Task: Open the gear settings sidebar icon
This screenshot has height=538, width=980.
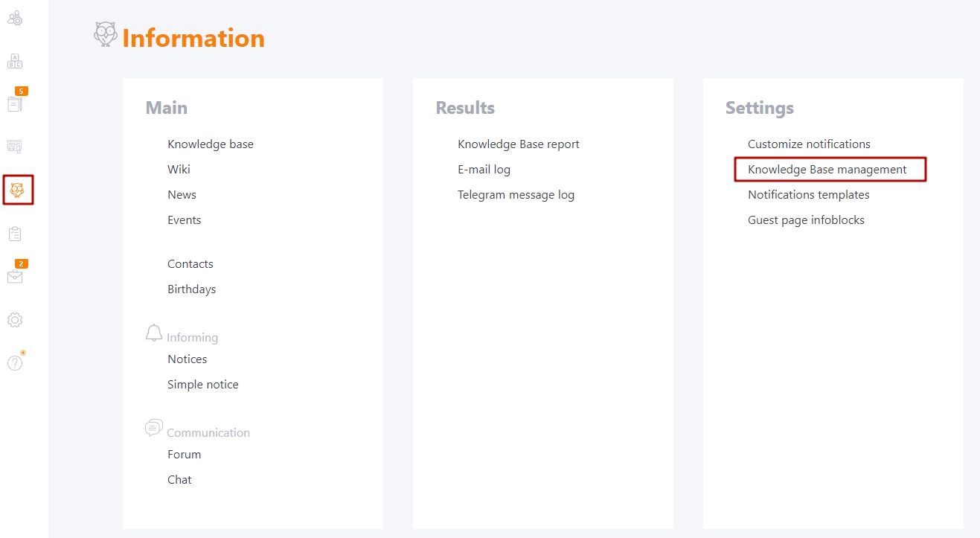Action: [x=15, y=320]
